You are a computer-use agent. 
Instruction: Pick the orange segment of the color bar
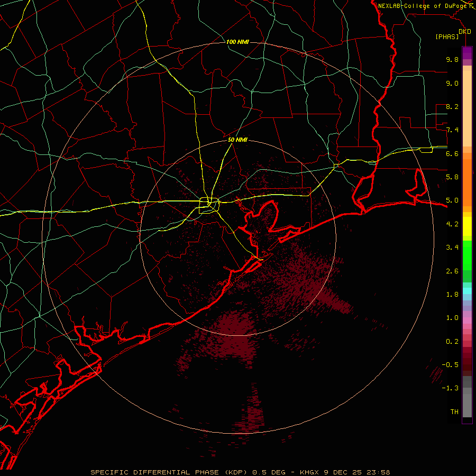(467, 182)
